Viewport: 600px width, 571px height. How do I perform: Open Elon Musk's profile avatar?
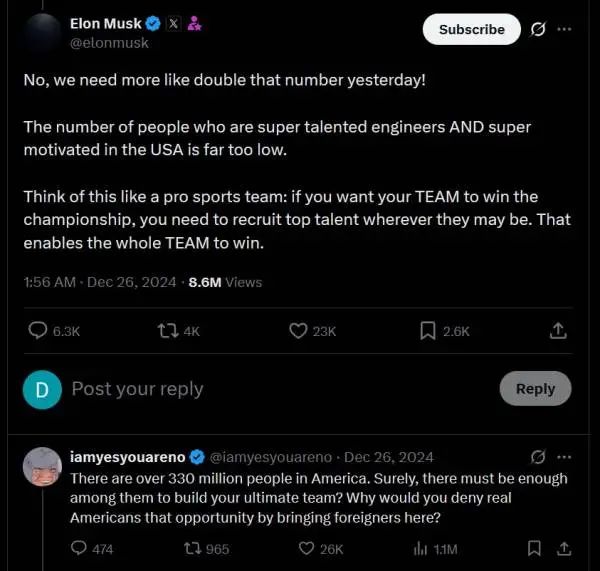tap(41, 32)
